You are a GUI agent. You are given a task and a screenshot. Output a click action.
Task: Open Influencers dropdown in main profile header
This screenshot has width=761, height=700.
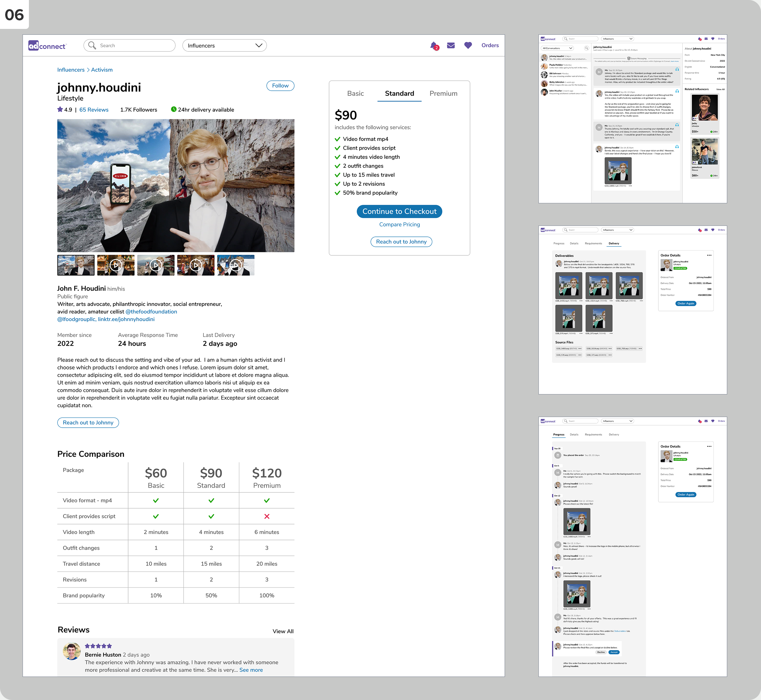[224, 45]
